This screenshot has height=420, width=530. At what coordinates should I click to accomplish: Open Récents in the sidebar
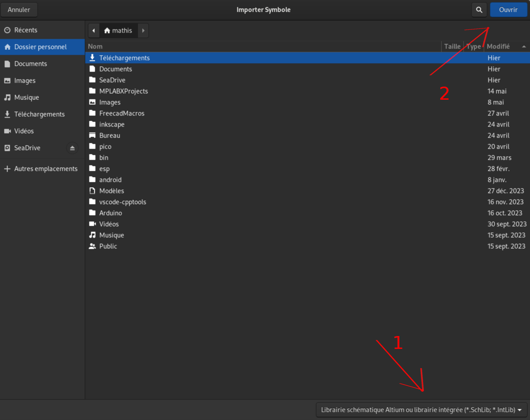tap(42, 30)
